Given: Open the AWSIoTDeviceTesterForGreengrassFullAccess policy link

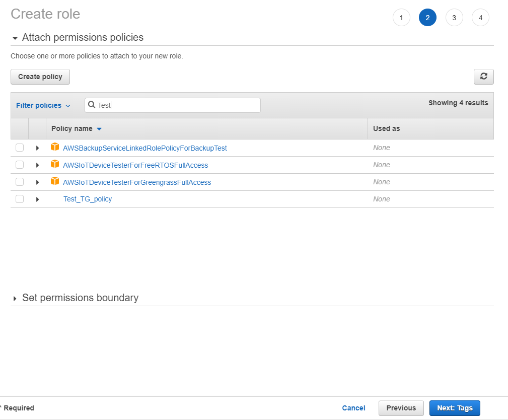Looking at the screenshot, I should [137, 182].
